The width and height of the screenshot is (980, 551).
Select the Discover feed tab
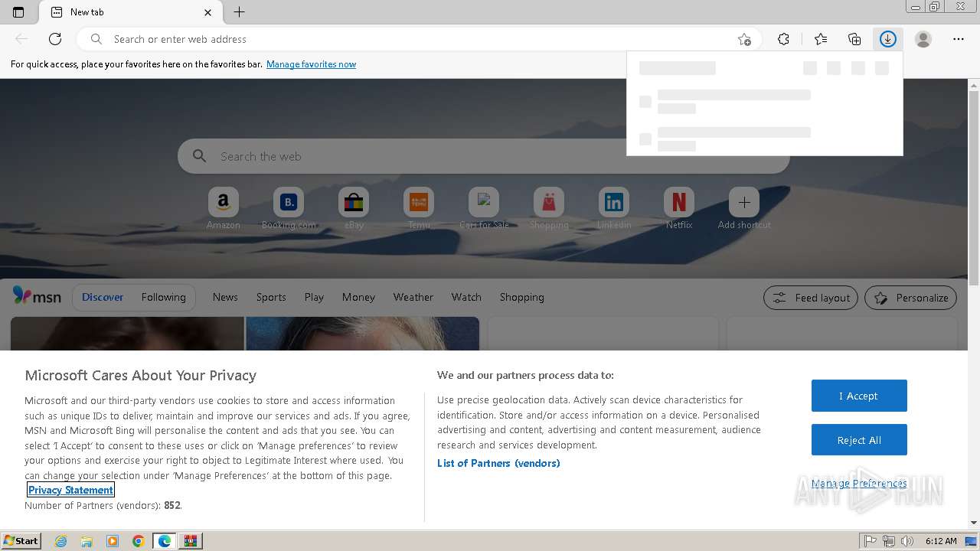click(x=103, y=297)
